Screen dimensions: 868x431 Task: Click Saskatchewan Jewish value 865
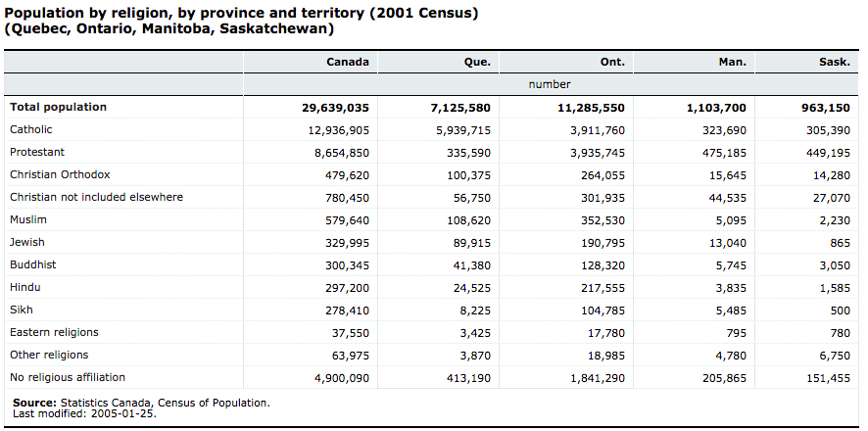point(841,243)
